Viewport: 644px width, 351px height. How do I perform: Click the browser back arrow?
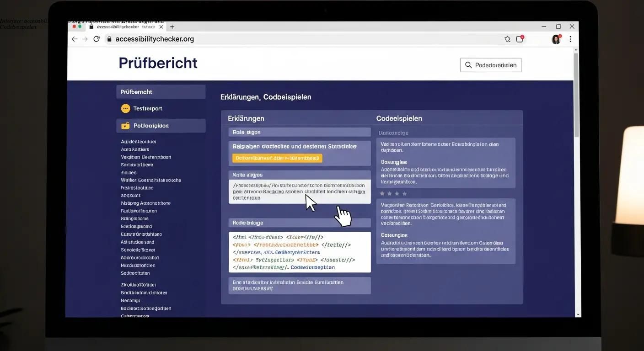74,39
